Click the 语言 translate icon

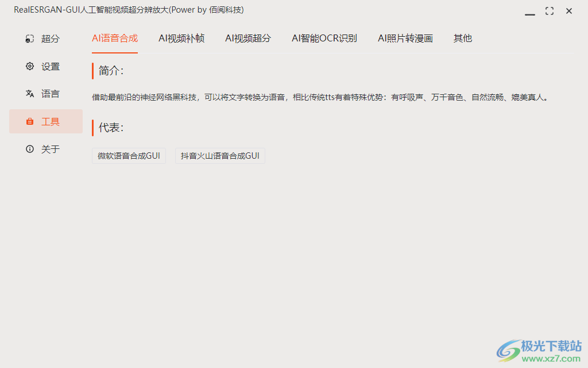[30, 94]
